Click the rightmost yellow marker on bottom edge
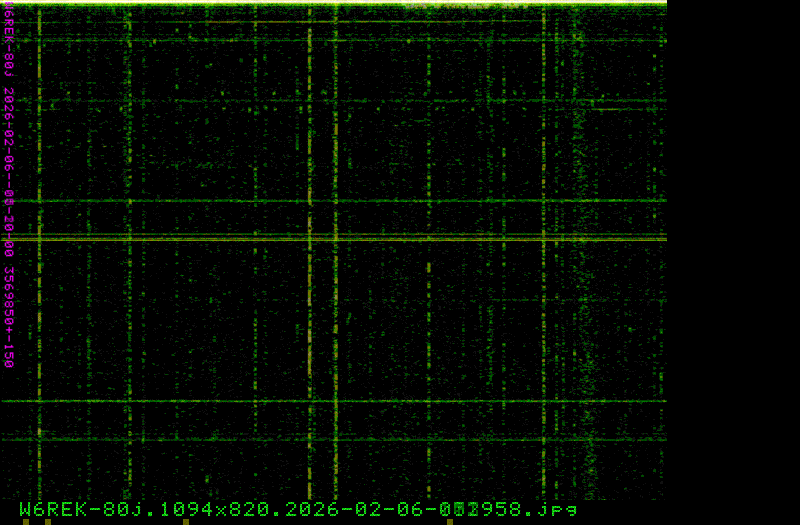Viewport: 800px width, 525px height. coord(450,521)
